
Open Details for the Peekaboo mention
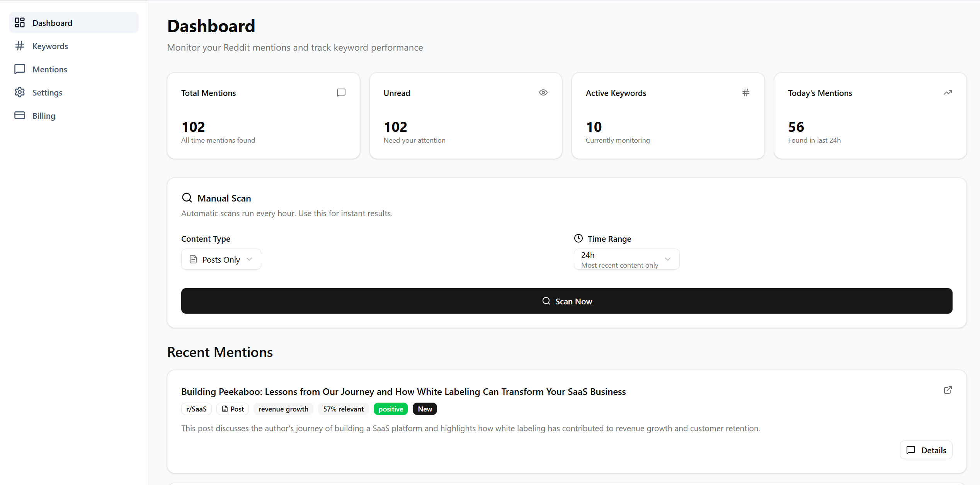coord(926,450)
